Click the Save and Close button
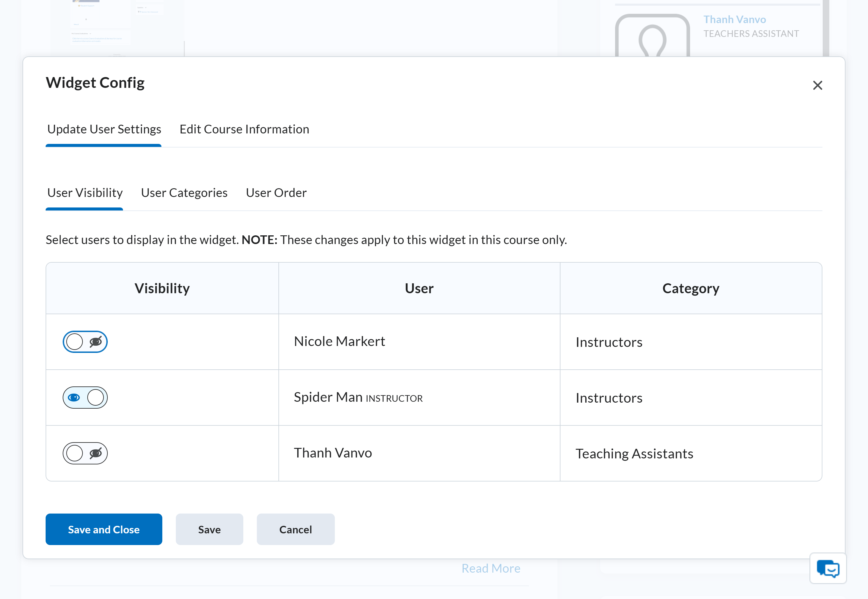The image size is (868, 599). tap(104, 529)
